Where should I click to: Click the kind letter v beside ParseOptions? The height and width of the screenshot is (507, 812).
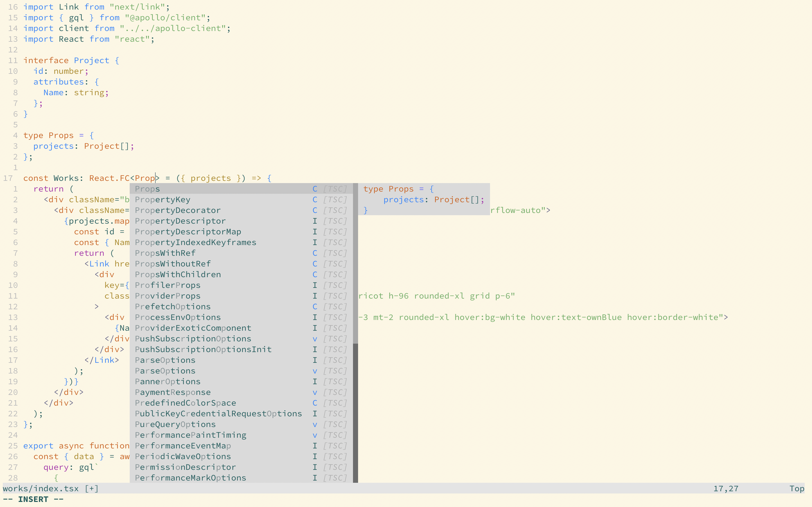[315, 371]
